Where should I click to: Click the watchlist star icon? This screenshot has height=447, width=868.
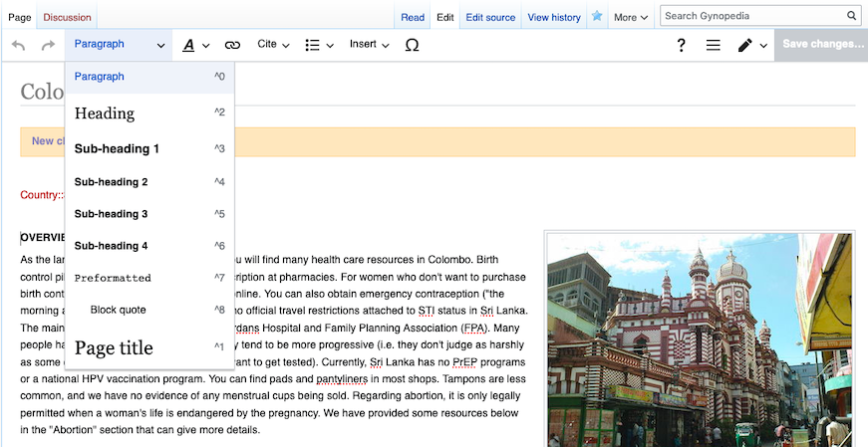click(597, 17)
